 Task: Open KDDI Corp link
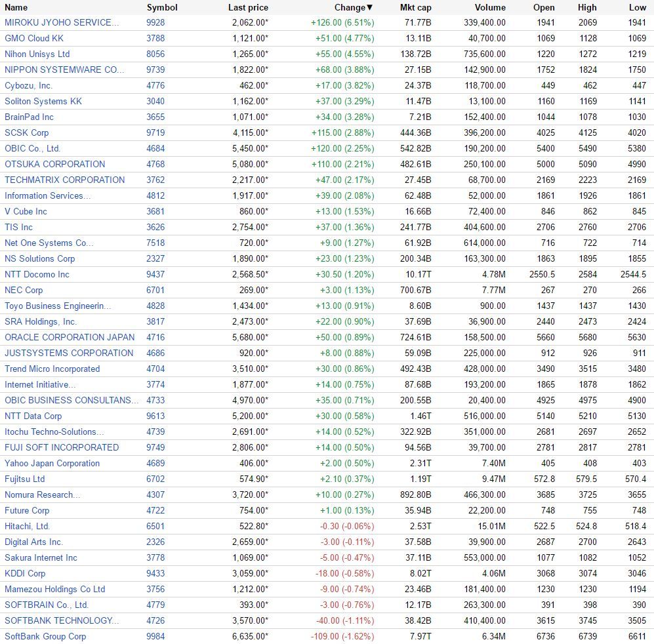[25, 574]
